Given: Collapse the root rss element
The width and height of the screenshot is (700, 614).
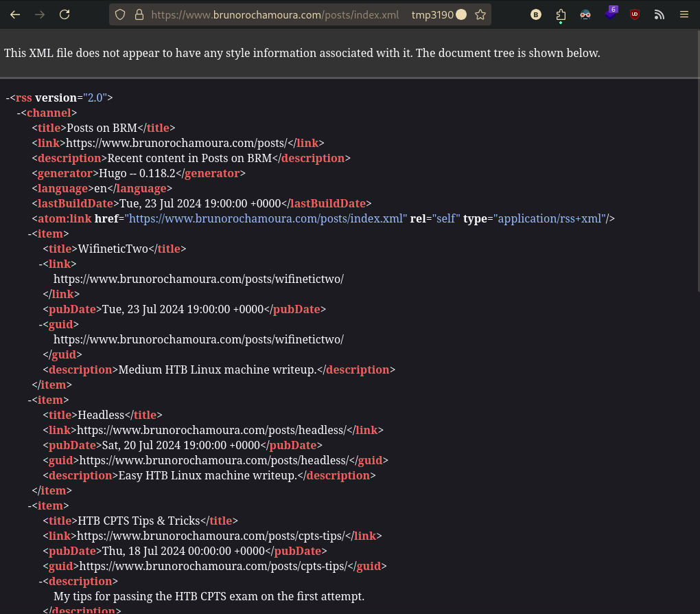Looking at the screenshot, I should click(x=8, y=98).
